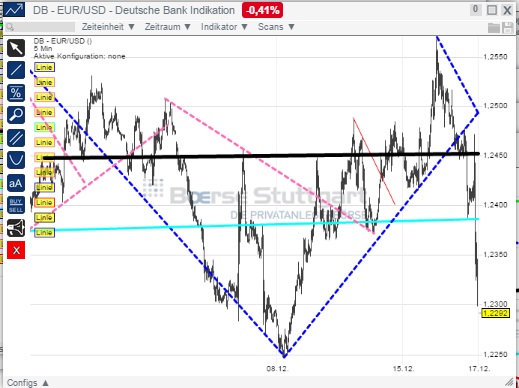Viewport: 519px width, 388px height.
Task: Select the thick black horizontal line
Action: point(262,156)
